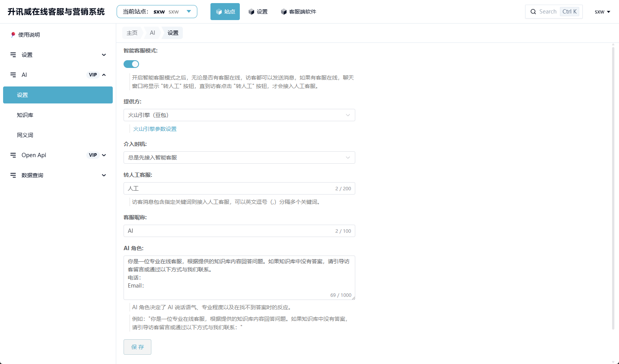
Task: Open the sxw user account menu
Action: 602,12
